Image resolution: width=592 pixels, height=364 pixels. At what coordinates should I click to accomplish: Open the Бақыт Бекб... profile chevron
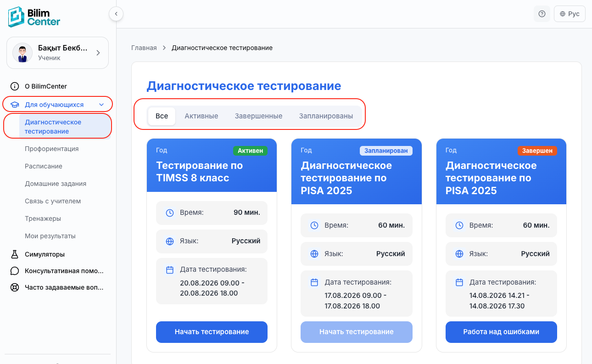pyautogui.click(x=98, y=53)
